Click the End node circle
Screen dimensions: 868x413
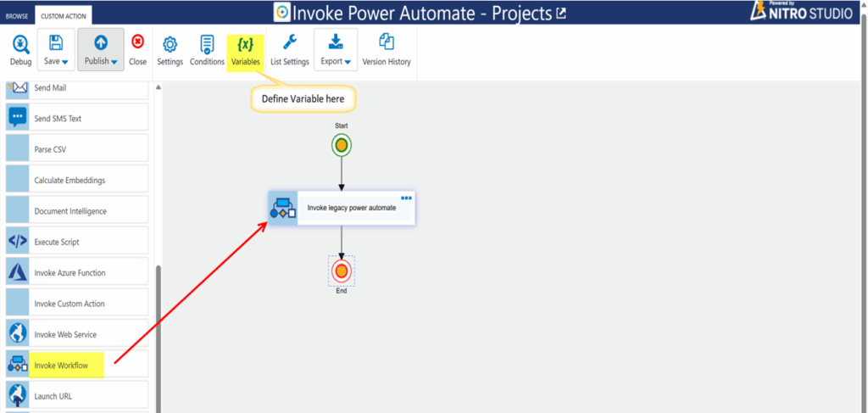[x=342, y=271]
